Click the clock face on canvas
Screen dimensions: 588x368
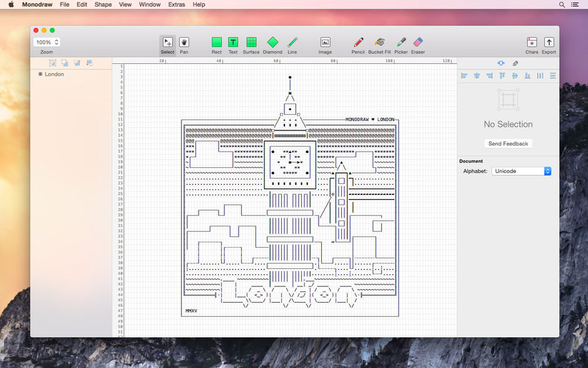pyautogui.click(x=290, y=162)
